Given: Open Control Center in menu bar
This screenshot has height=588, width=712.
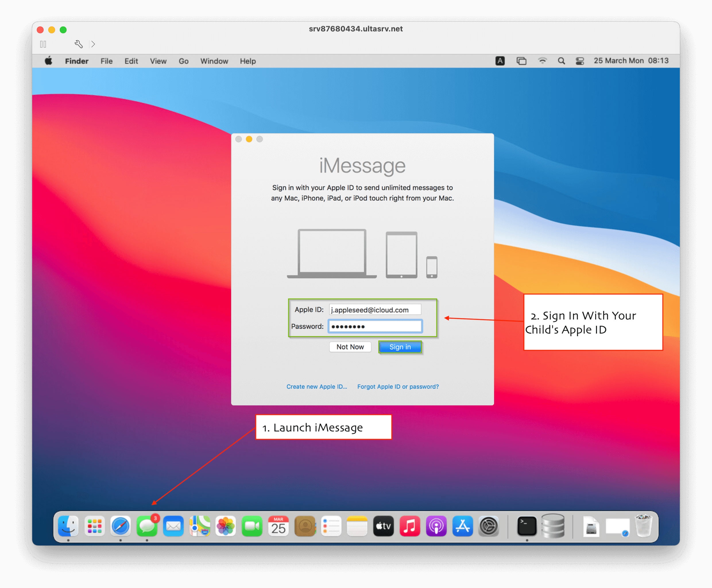Looking at the screenshot, I should (580, 61).
